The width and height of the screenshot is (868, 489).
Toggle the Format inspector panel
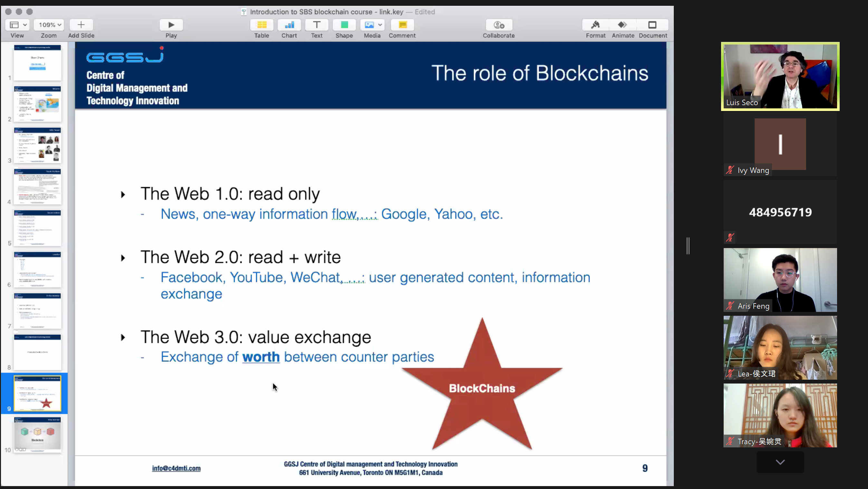pyautogui.click(x=595, y=25)
